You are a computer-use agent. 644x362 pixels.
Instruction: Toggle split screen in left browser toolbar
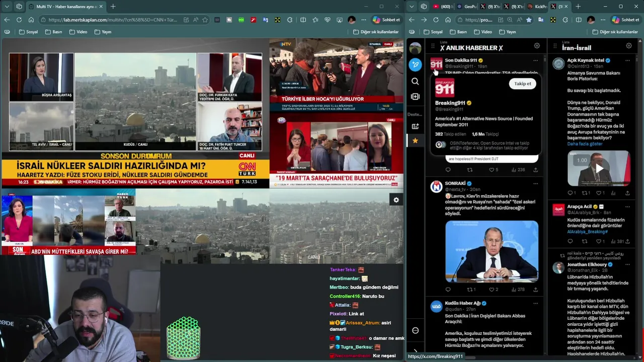tap(303, 20)
